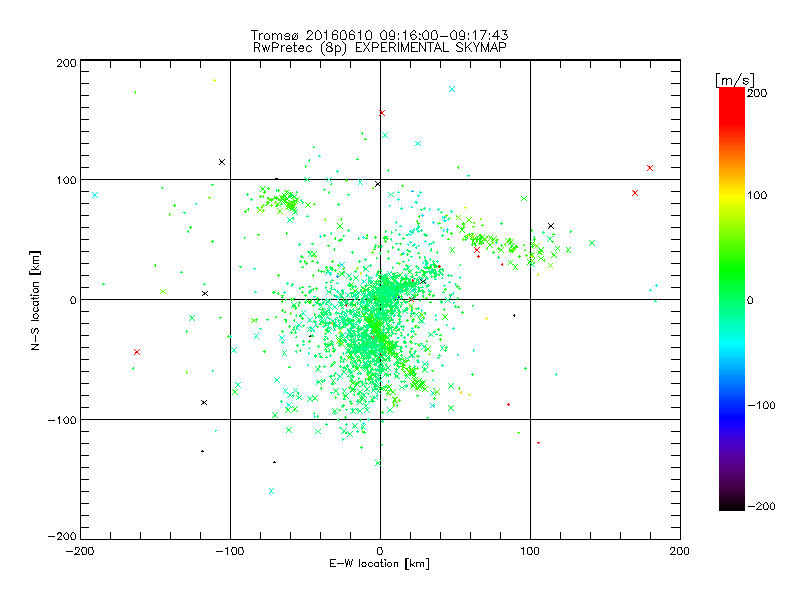Select the black X marker at -105 km east, 115 km north
This screenshot has height=600, width=800.
click(221, 162)
